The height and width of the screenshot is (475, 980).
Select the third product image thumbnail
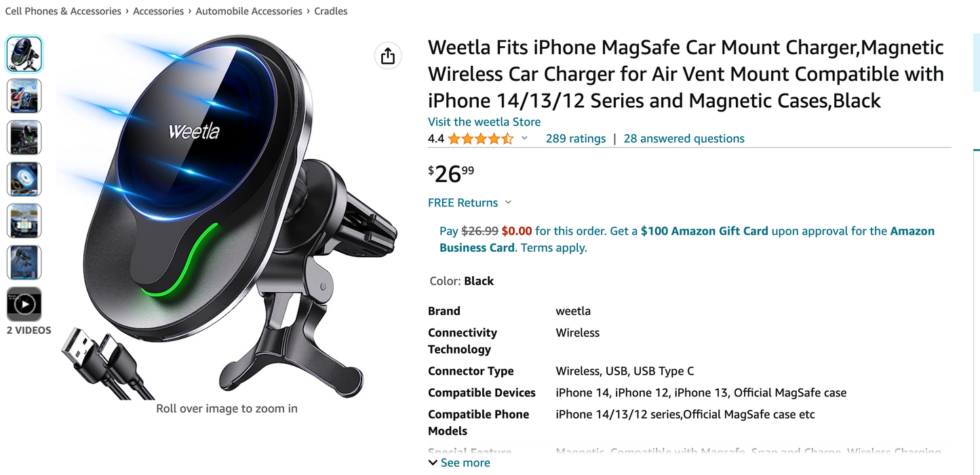[x=24, y=138]
